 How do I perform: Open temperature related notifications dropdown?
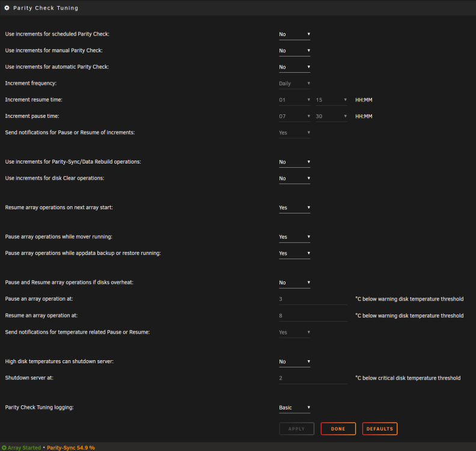294,333
